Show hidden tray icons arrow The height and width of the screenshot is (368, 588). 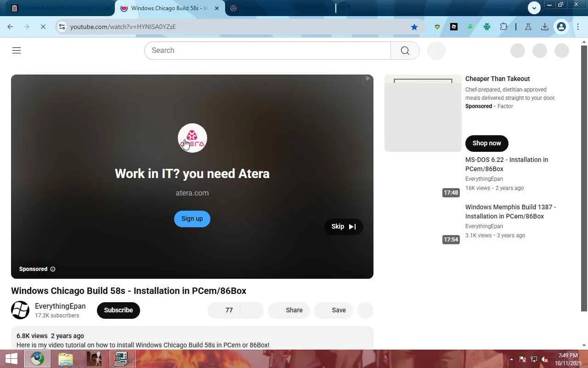[511, 359]
